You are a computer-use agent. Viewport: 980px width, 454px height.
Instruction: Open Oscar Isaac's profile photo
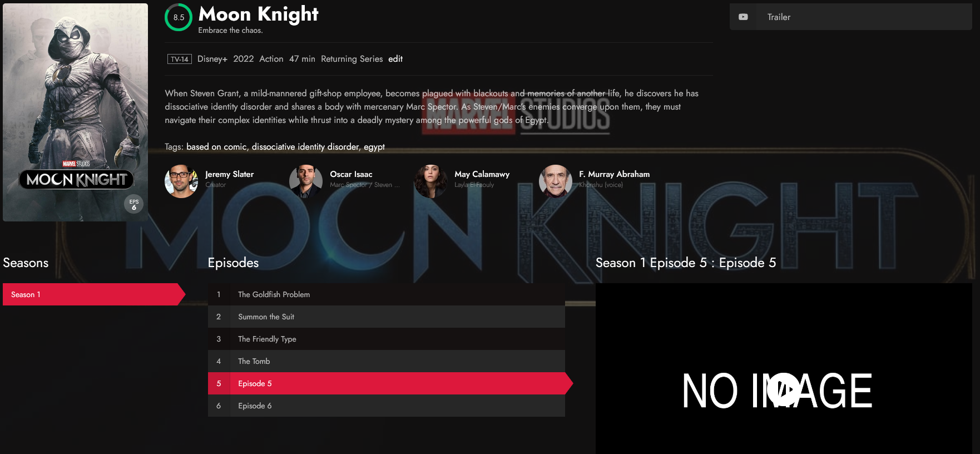[x=306, y=181]
